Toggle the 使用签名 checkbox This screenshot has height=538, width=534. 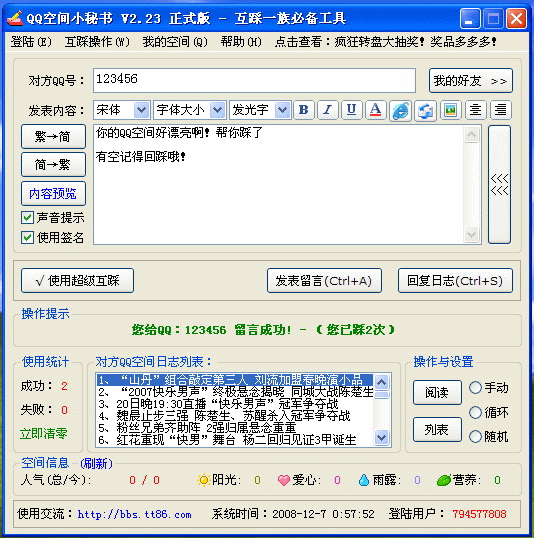click(x=27, y=237)
